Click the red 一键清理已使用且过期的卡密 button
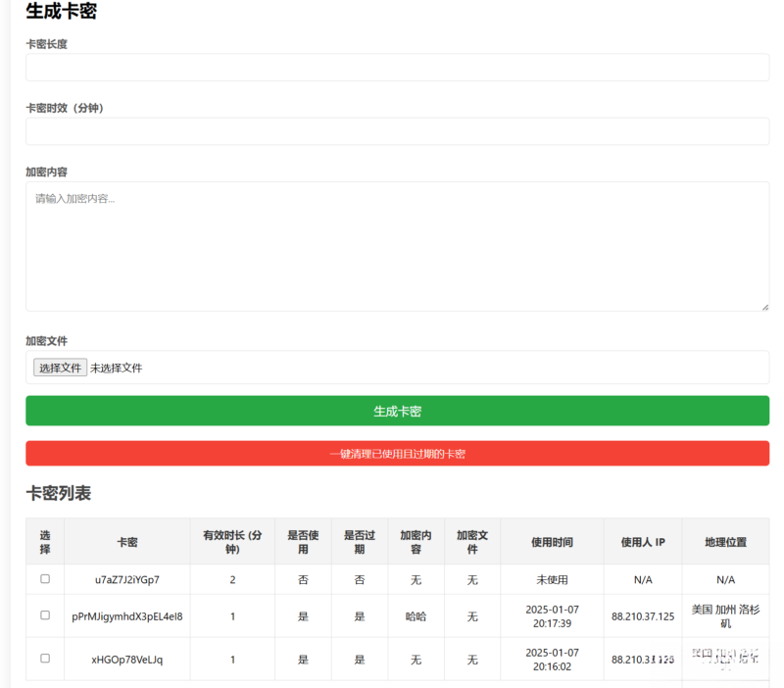This screenshot has height=688, width=784. coord(397,454)
